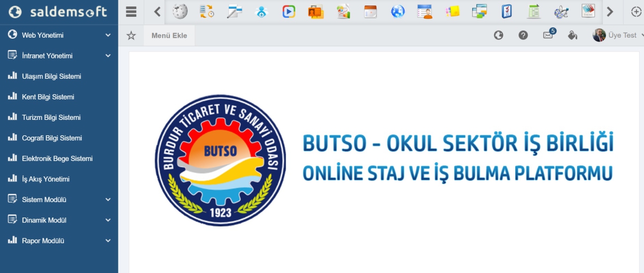Screen dimensions: 644x273
Task: Open the paint bucket theme icon
Action: tap(573, 35)
